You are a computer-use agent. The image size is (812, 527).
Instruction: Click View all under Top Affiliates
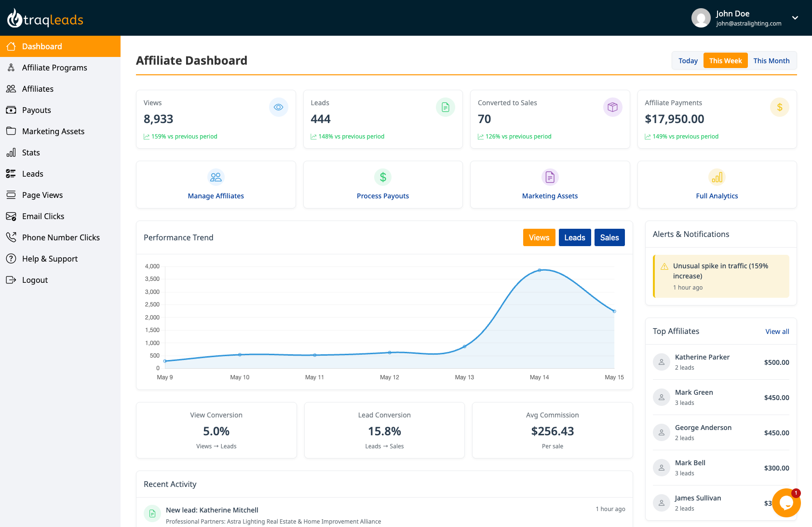point(777,332)
